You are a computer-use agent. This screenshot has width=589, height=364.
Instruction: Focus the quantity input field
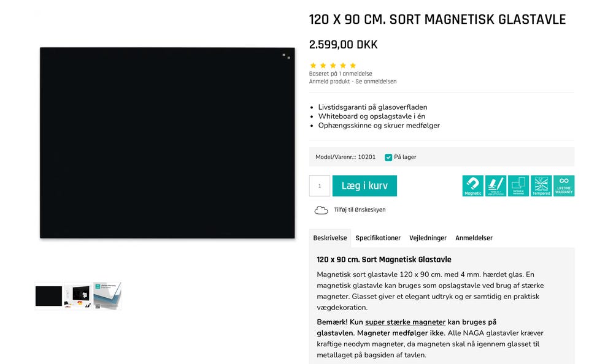point(320,186)
